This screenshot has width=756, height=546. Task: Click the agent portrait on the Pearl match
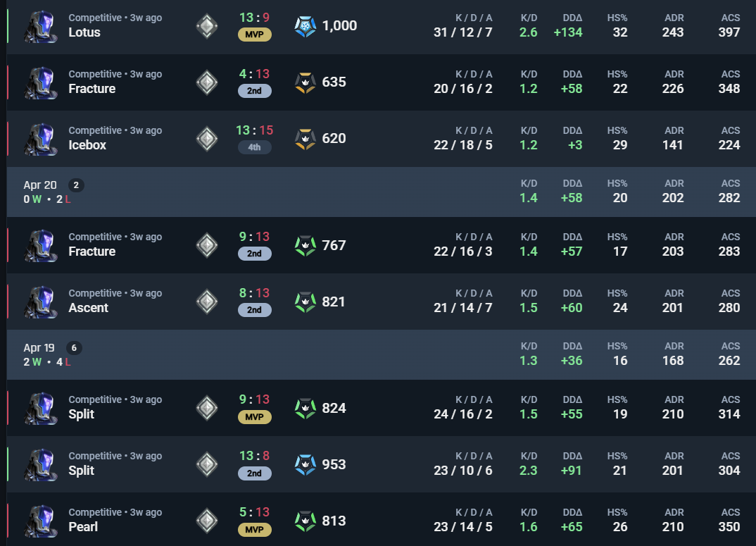41,521
